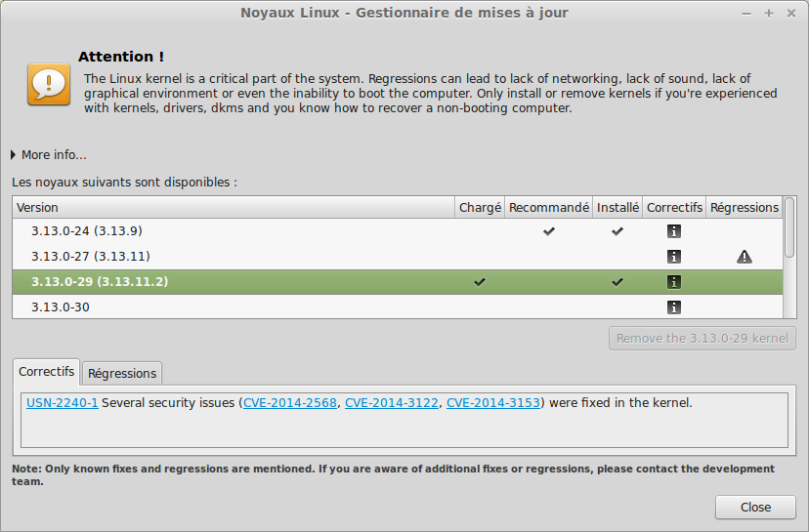Close the window with the title bar X
The image size is (809, 532).
point(791,14)
